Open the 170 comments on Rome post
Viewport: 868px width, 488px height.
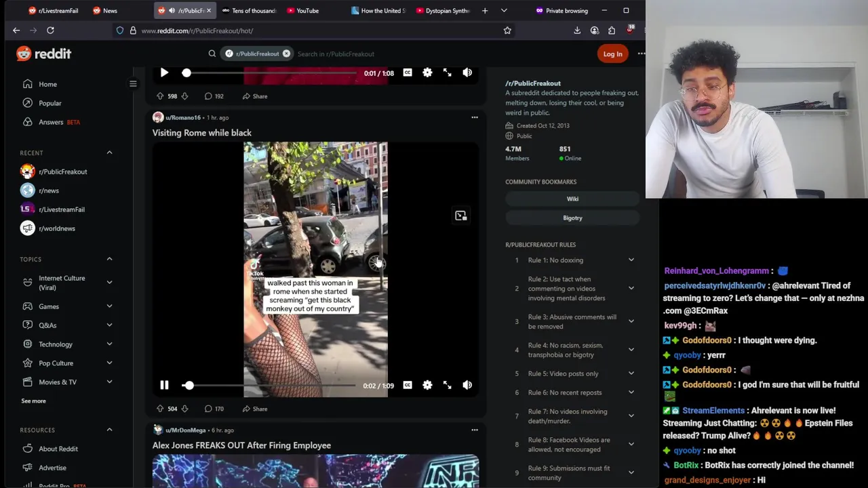214,409
